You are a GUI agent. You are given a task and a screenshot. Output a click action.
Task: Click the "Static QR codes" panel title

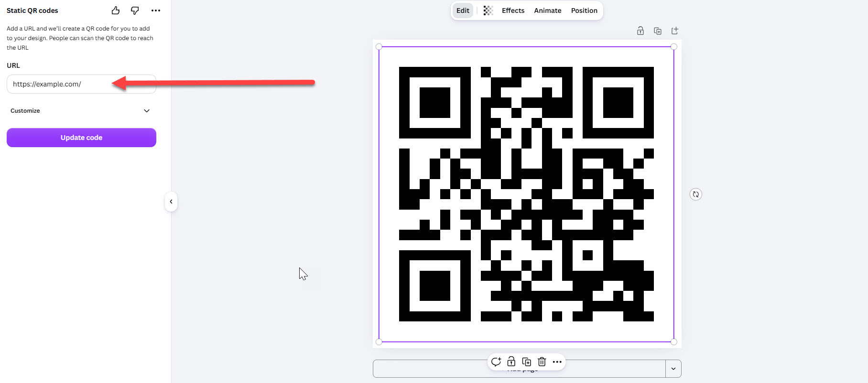coord(33,11)
